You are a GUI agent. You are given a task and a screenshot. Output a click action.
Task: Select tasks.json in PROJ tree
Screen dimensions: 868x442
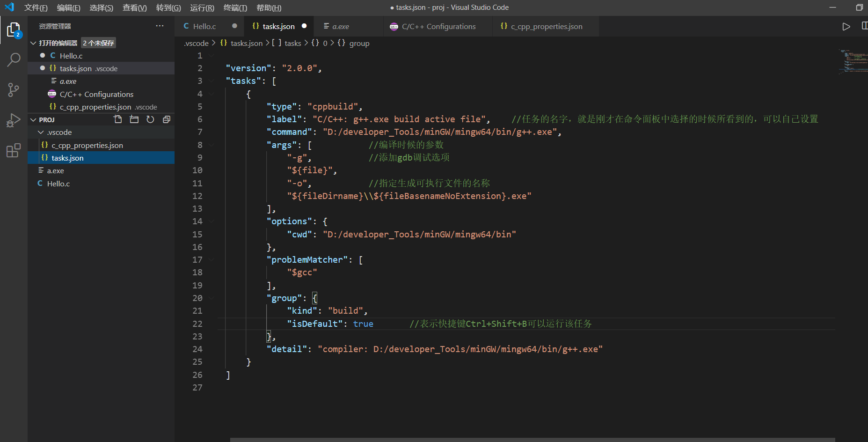coord(101,158)
